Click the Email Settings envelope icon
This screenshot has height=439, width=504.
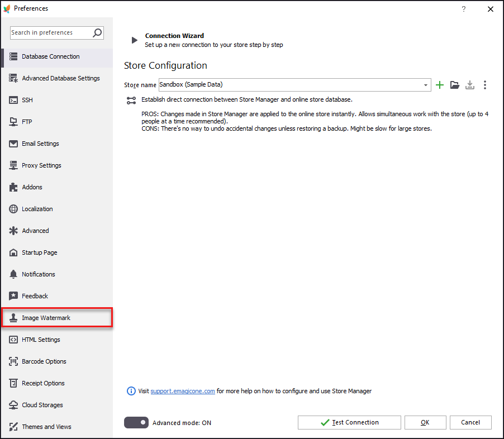coord(13,144)
